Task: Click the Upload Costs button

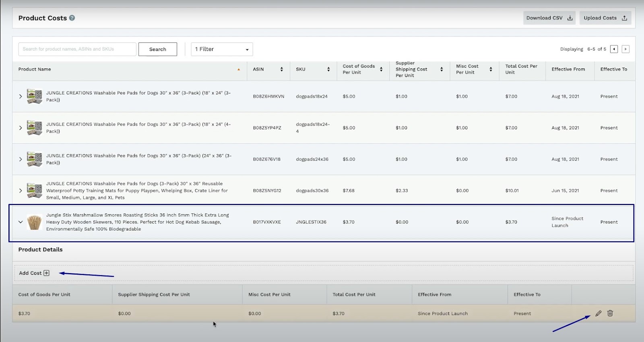Action: [605, 18]
